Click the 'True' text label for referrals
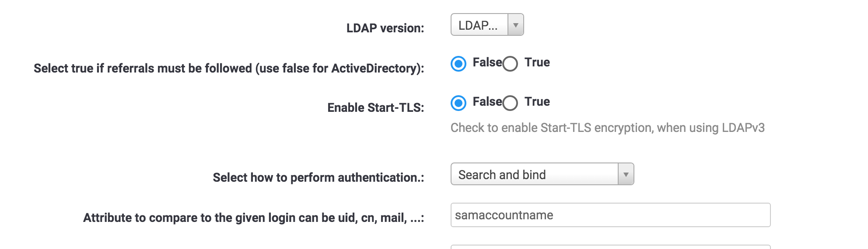This screenshot has height=249, width=868. [537, 62]
